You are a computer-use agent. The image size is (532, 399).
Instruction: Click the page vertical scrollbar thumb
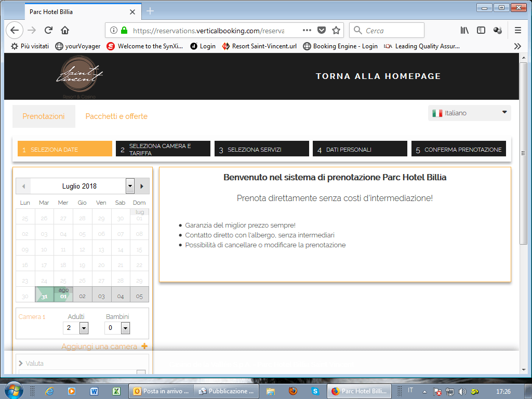523,153
